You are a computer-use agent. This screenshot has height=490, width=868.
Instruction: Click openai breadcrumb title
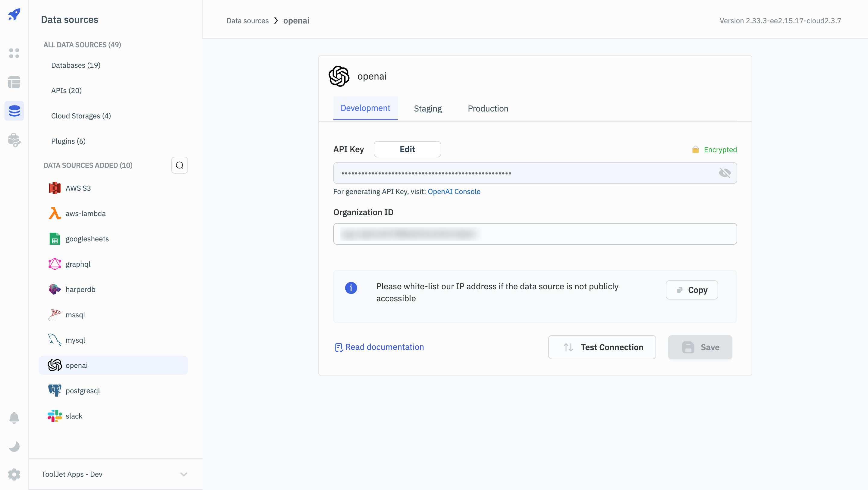click(296, 20)
